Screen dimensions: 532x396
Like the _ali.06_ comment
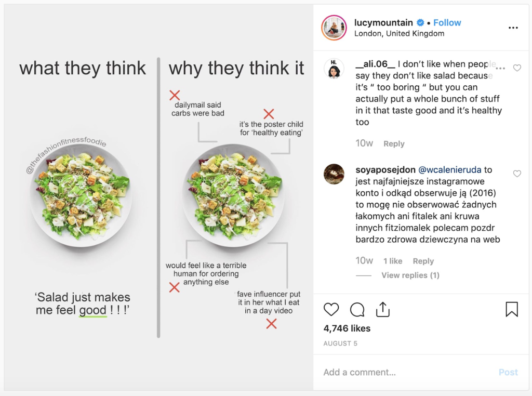tap(517, 68)
